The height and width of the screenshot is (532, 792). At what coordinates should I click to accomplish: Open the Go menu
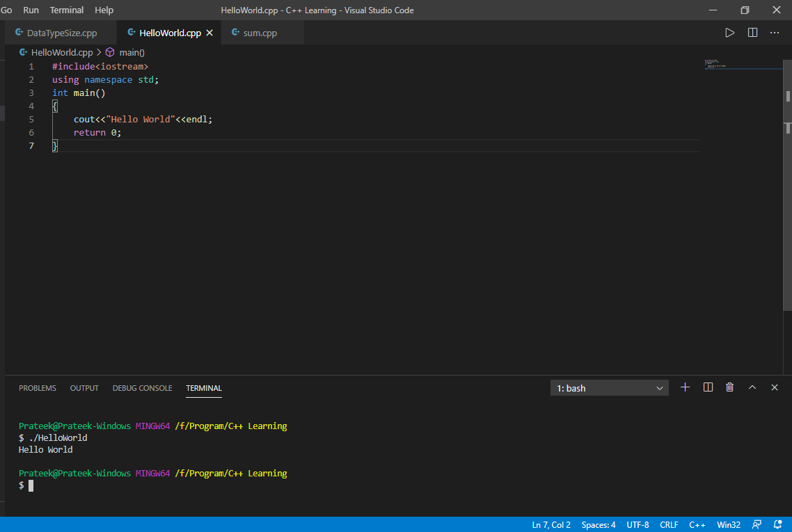[6, 10]
